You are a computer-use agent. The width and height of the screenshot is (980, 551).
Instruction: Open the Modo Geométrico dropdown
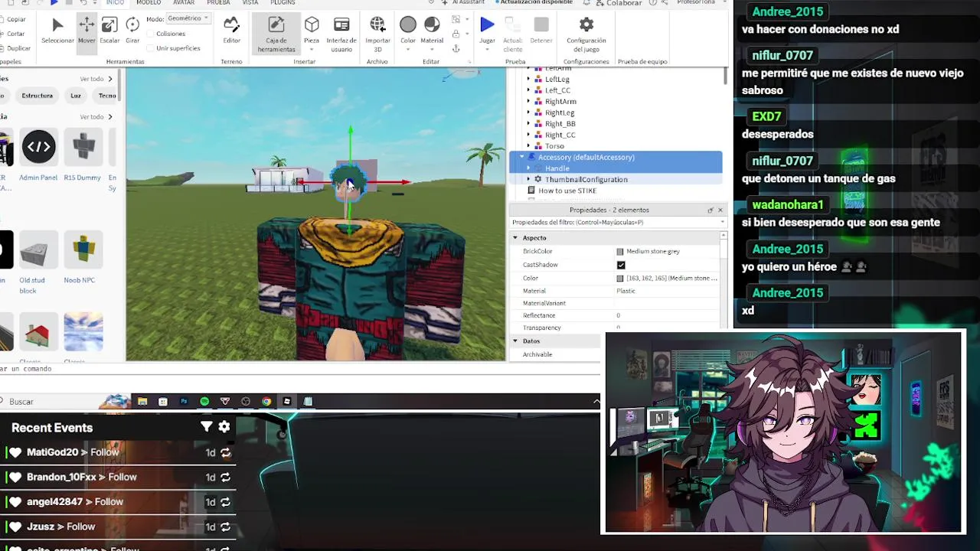pyautogui.click(x=188, y=18)
